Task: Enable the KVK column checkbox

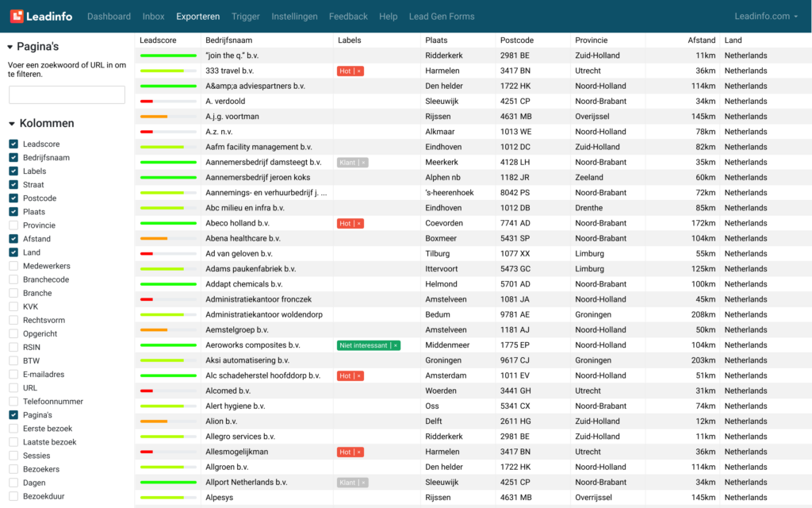Action: (x=13, y=306)
